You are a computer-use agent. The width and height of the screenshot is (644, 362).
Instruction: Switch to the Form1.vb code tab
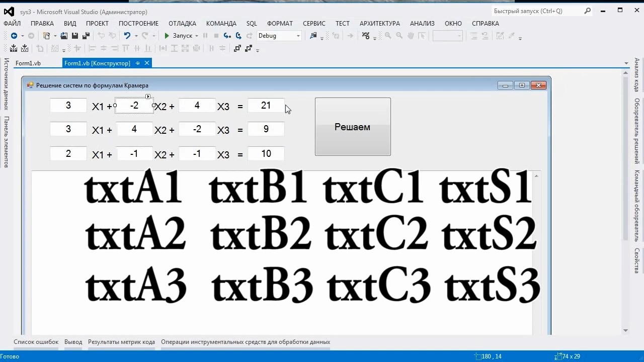click(28, 63)
